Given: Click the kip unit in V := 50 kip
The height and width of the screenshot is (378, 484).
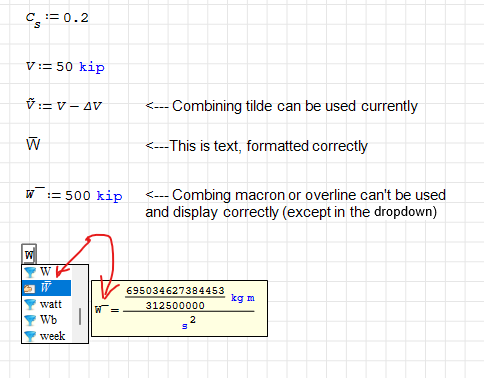Looking at the screenshot, I should point(92,67).
